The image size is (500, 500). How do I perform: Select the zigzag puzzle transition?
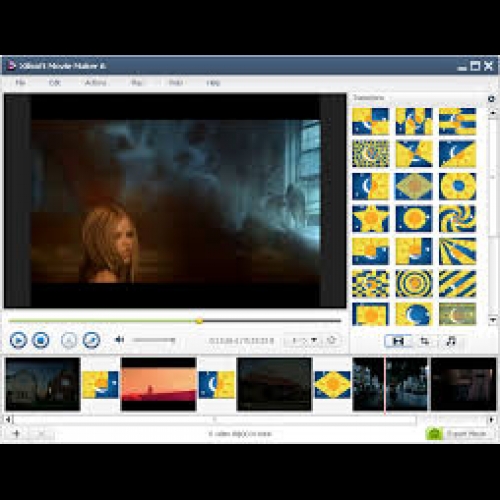414,121
